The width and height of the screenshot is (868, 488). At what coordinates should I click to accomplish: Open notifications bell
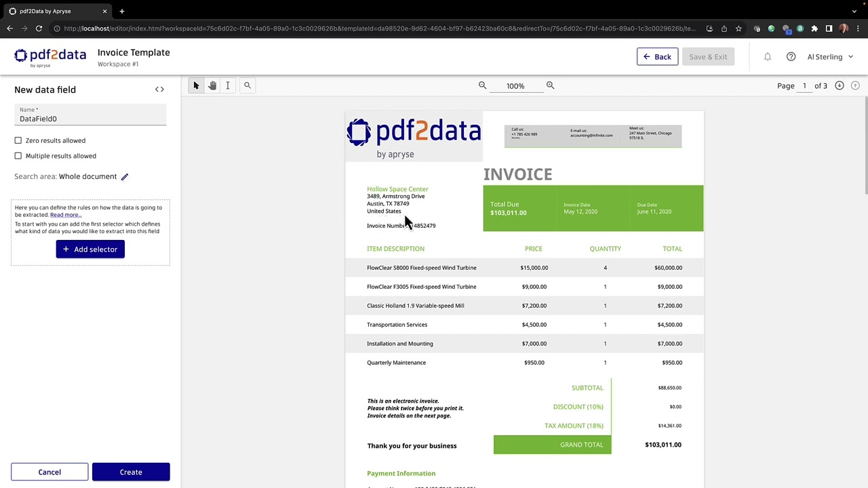[768, 57]
